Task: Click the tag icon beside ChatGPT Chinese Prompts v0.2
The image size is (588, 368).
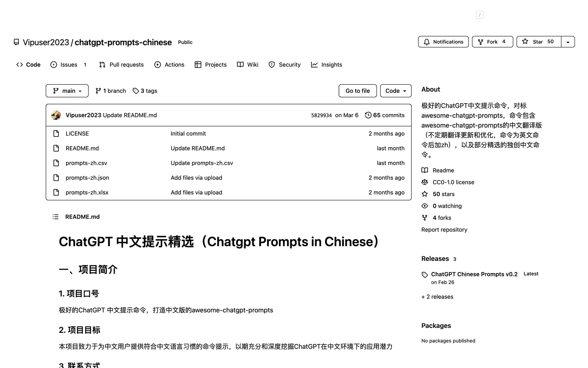Action: click(425, 275)
